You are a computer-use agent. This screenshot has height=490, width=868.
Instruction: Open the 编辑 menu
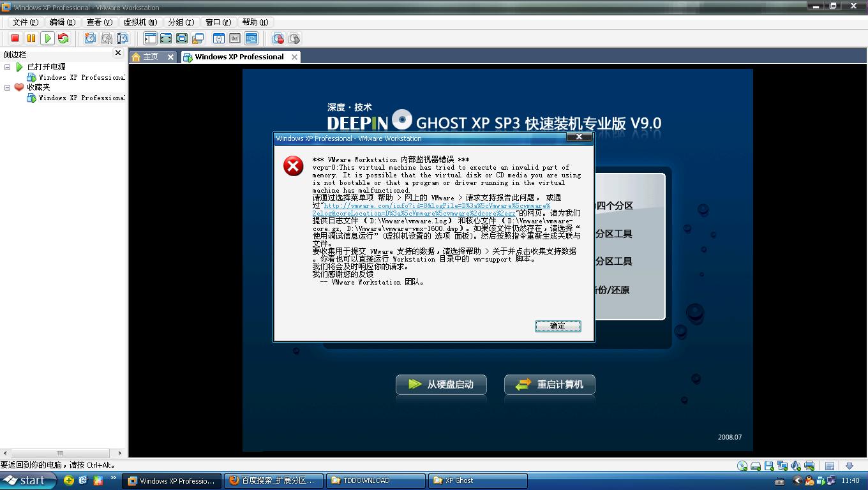pos(63,22)
